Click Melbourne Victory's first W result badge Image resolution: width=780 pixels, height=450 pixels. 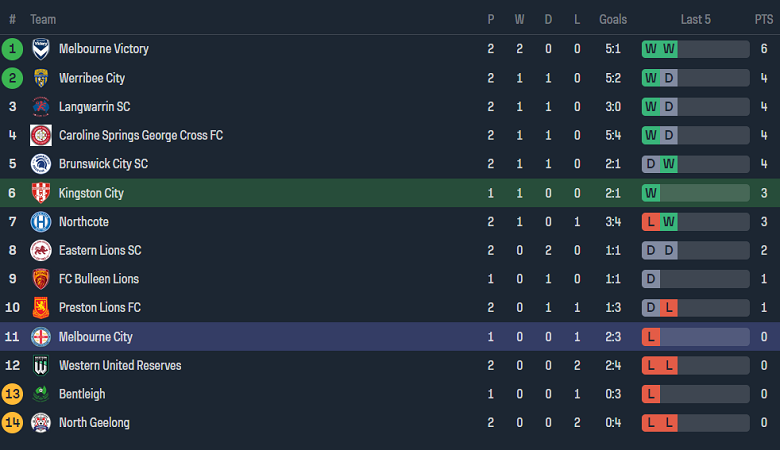651,49
